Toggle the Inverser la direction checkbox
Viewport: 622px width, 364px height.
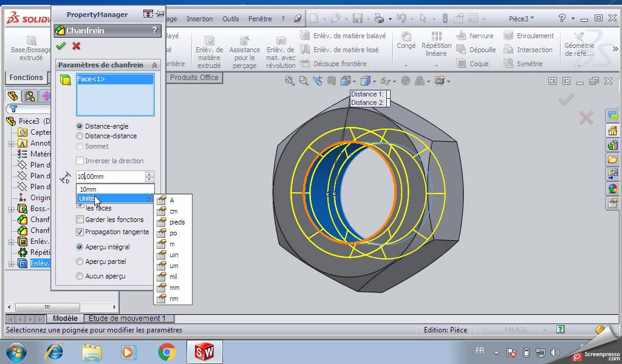click(x=80, y=161)
